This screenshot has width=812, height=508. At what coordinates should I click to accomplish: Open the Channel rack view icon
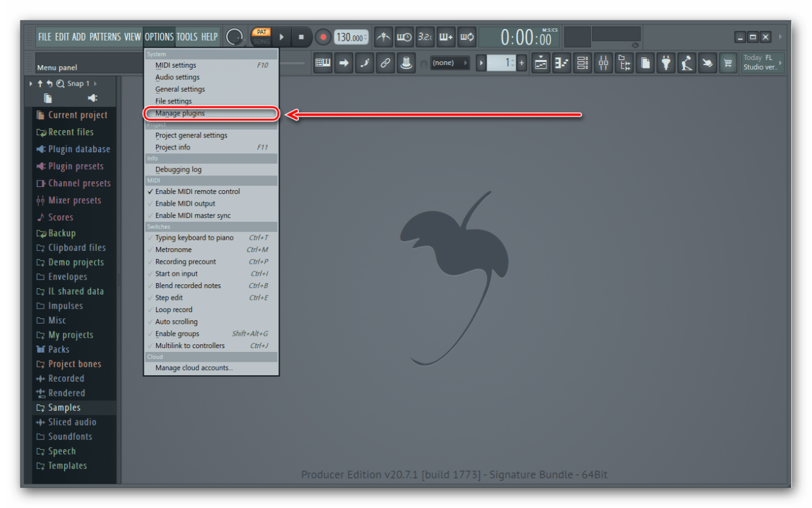pyautogui.click(x=583, y=63)
